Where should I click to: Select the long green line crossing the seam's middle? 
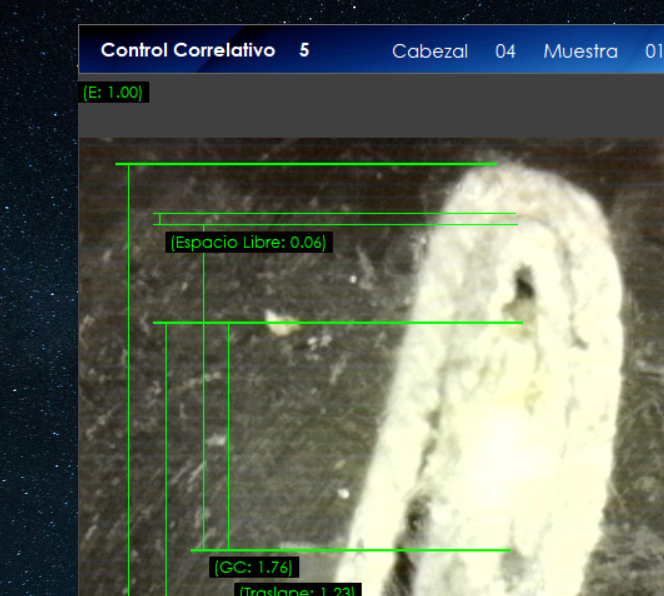(x=337, y=323)
